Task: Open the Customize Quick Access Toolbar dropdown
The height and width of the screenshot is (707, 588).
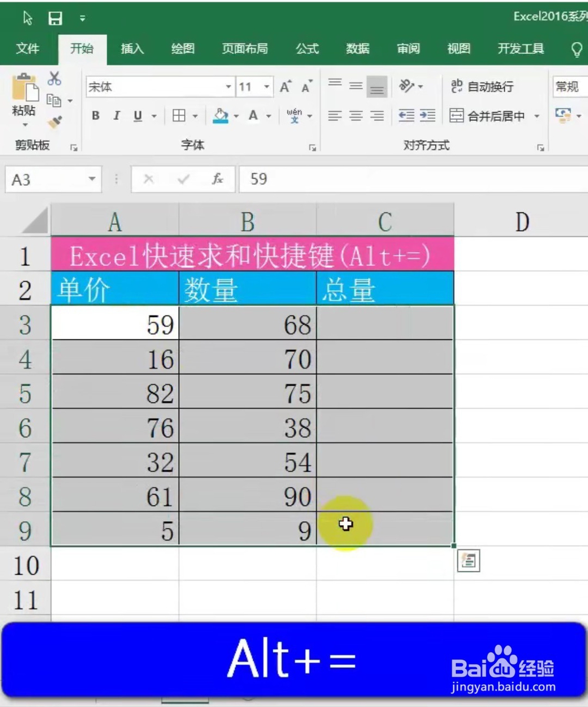Action: point(82,19)
